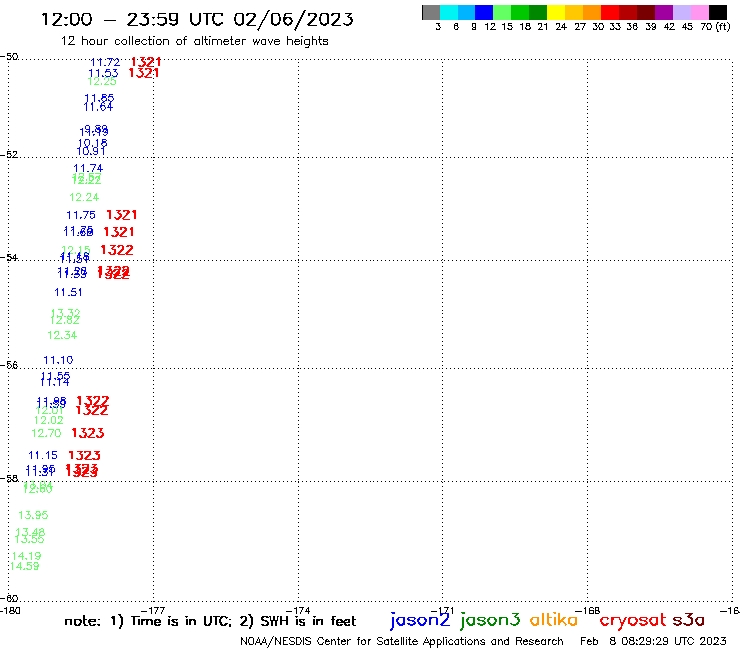
Task: Click the NOAA/NESDIS Center credit line
Action: pyautogui.click(x=402, y=641)
